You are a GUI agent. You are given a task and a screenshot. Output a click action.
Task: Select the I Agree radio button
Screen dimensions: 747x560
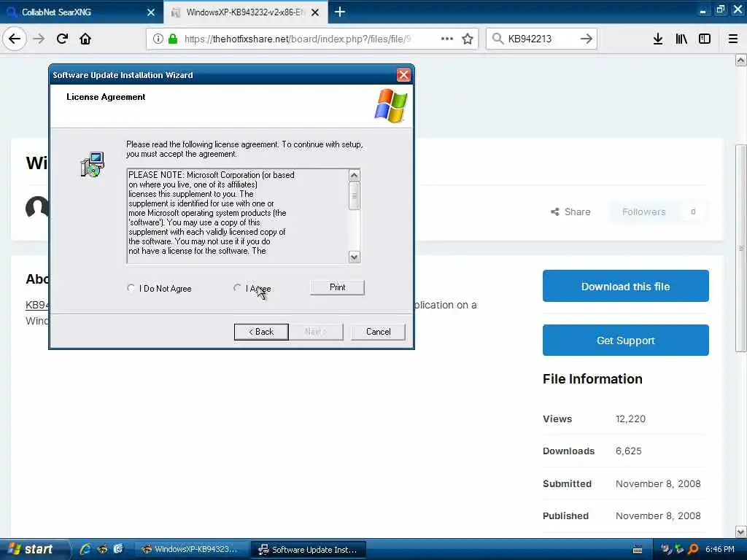coord(237,287)
